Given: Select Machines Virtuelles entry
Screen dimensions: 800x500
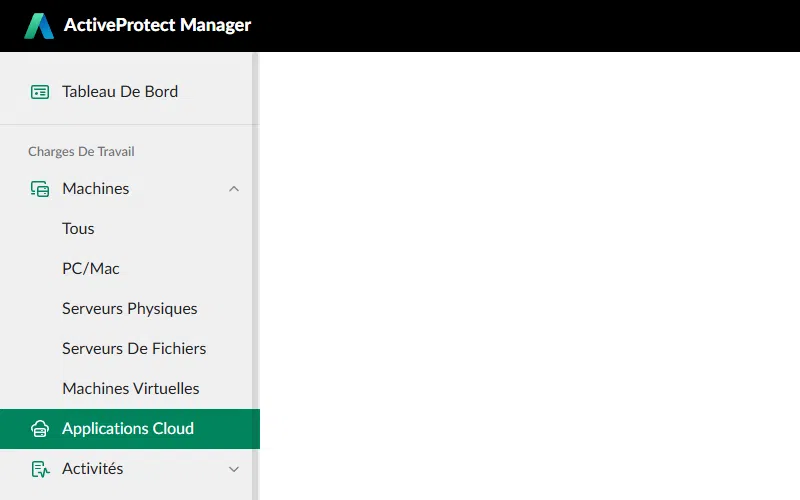Looking at the screenshot, I should tap(131, 389).
